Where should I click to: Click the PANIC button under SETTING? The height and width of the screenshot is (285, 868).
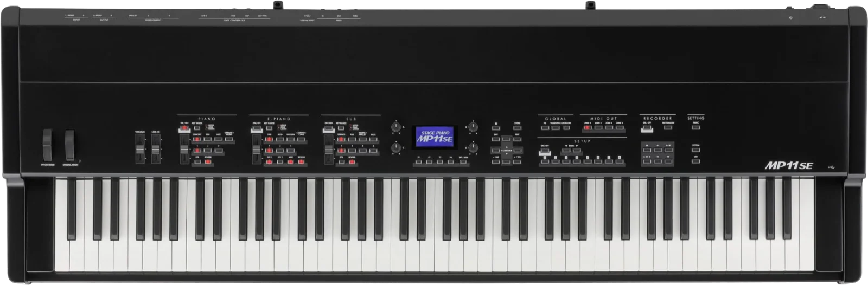(x=696, y=127)
